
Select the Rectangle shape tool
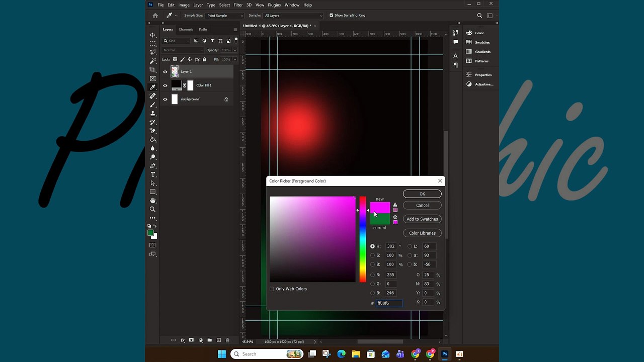pyautogui.click(x=152, y=192)
